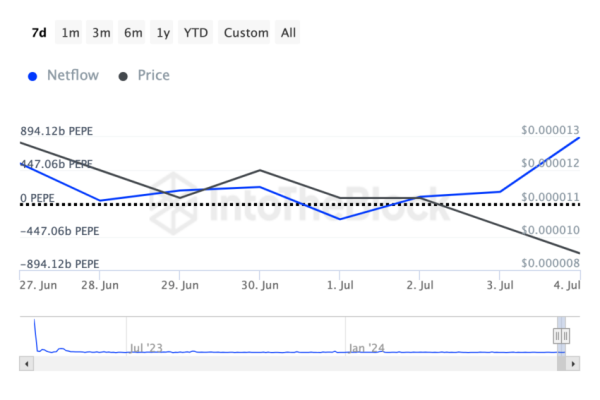
Task: Open the Custom date range picker
Action: (x=246, y=33)
